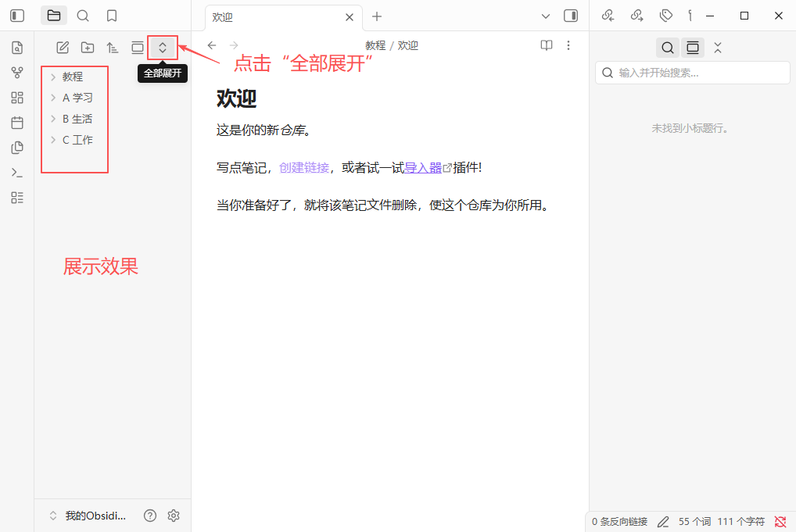This screenshot has width=796, height=532.
Task: Open tags panel icon
Action: pos(666,16)
